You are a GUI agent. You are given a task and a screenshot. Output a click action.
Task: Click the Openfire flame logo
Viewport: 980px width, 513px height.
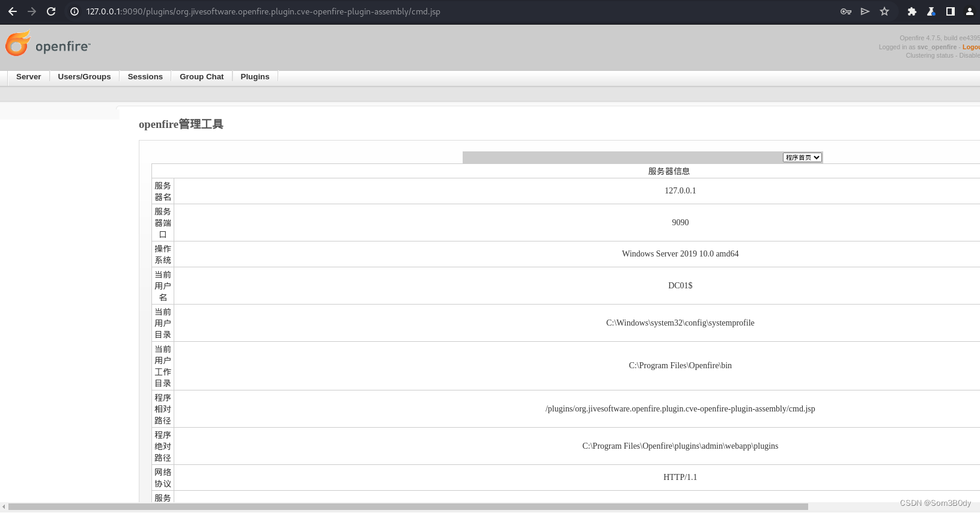pyautogui.click(x=18, y=43)
